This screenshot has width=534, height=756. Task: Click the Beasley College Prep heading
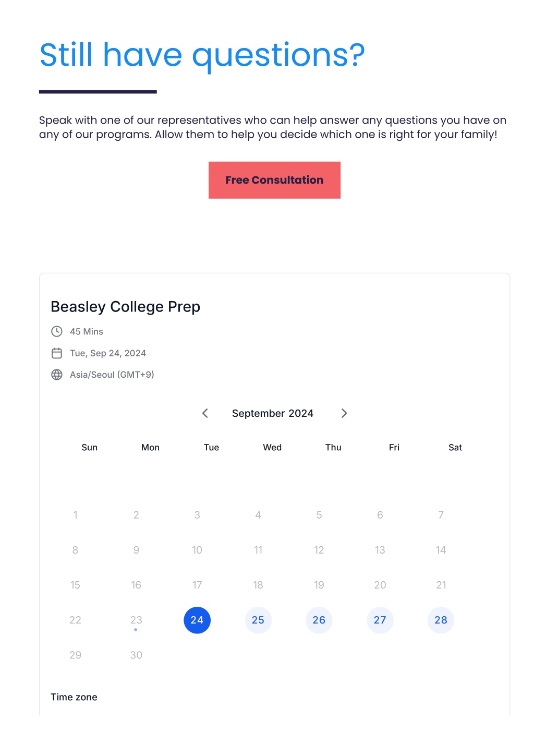click(x=126, y=307)
